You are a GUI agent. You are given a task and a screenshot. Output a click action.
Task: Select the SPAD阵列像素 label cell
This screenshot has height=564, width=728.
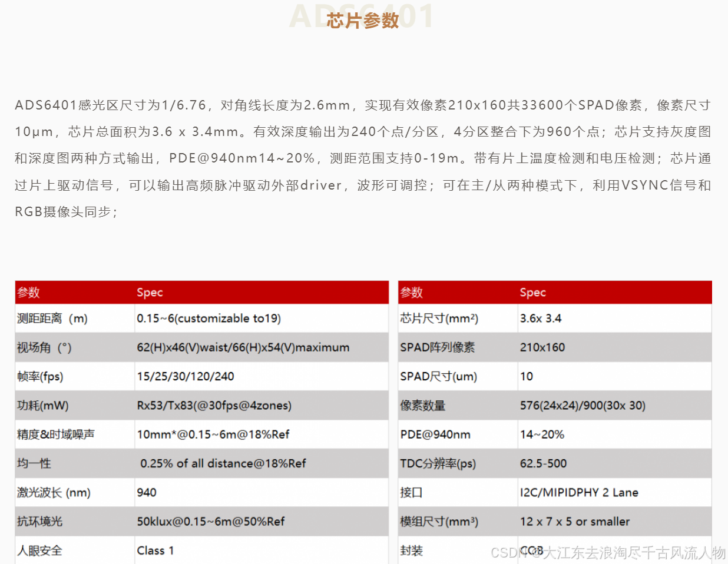click(x=458, y=347)
